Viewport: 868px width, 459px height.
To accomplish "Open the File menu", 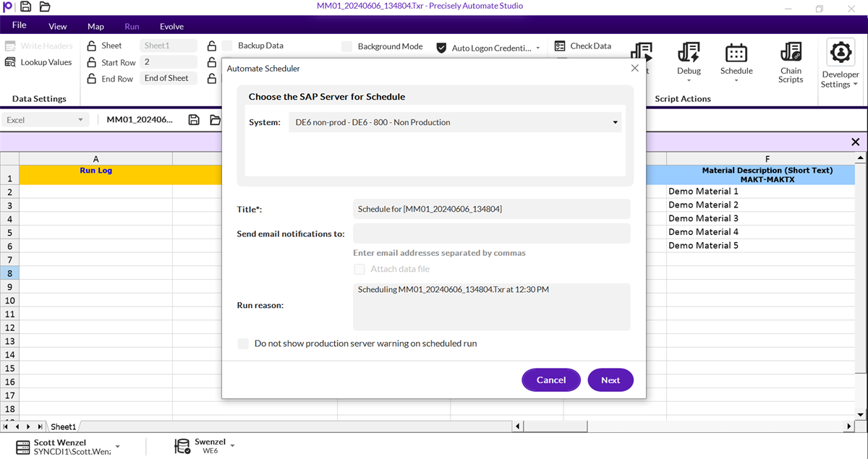I will (20, 25).
